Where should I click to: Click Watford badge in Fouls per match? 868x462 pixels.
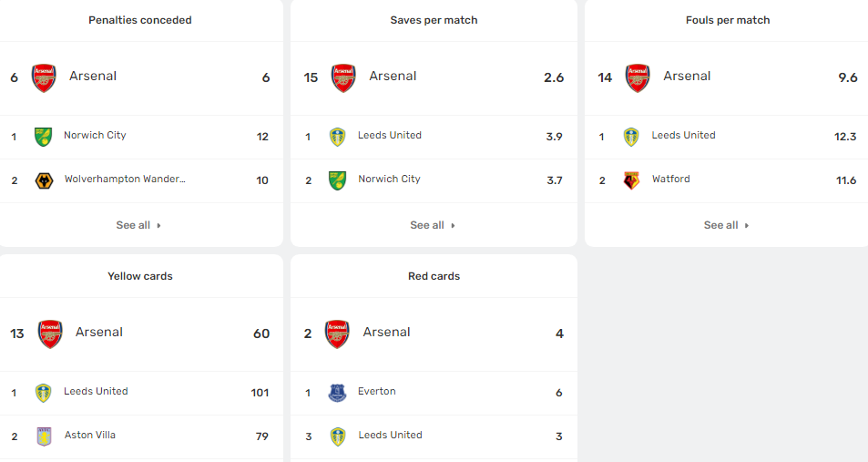[x=631, y=180]
